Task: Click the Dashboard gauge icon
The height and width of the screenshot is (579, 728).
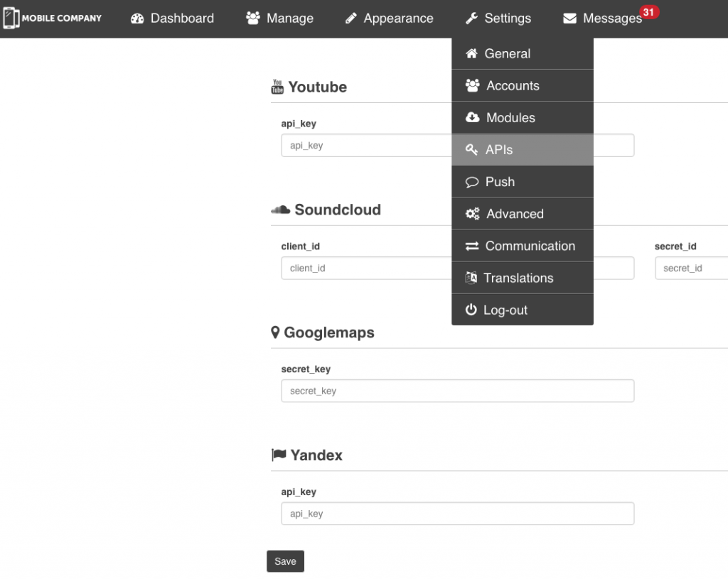Action: 137,18
